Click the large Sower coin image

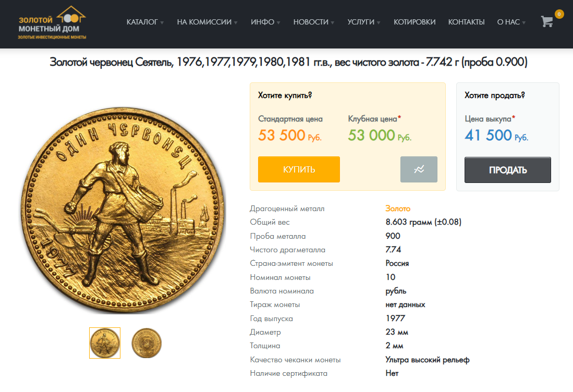(123, 210)
